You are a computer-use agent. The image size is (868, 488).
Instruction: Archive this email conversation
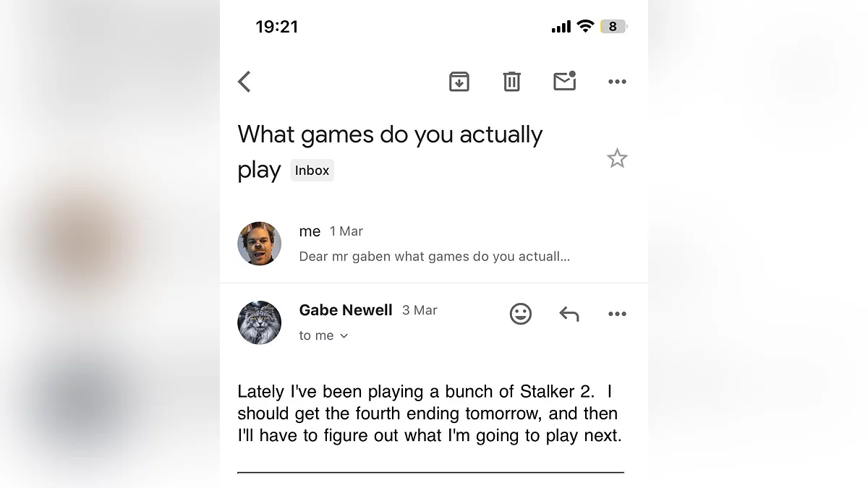[459, 82]
